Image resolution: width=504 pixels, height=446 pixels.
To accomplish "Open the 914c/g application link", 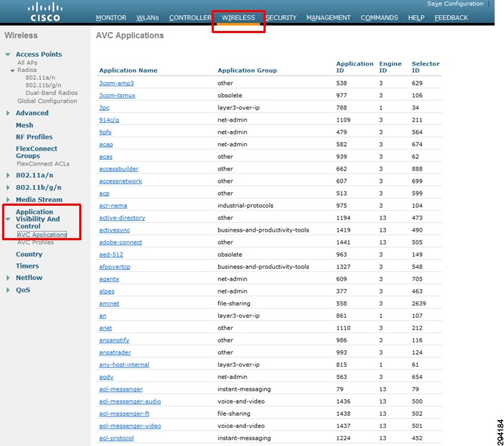I will coord(109,119).
